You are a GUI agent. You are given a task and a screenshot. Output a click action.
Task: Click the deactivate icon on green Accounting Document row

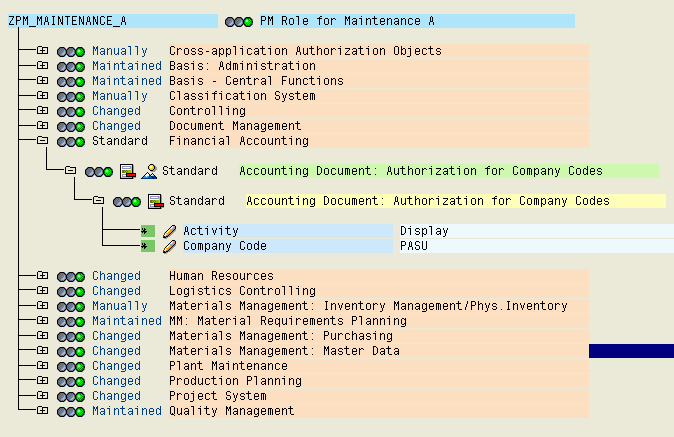pos(128,171)
